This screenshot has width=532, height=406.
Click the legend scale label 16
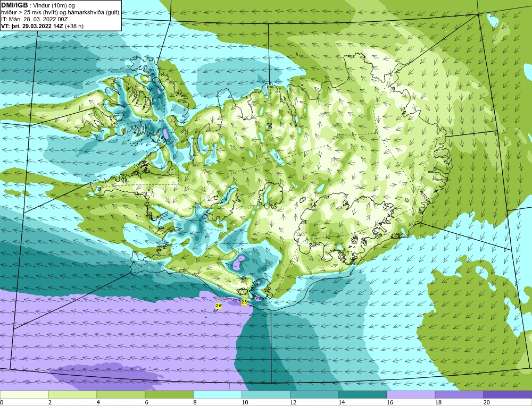[389, 402]
